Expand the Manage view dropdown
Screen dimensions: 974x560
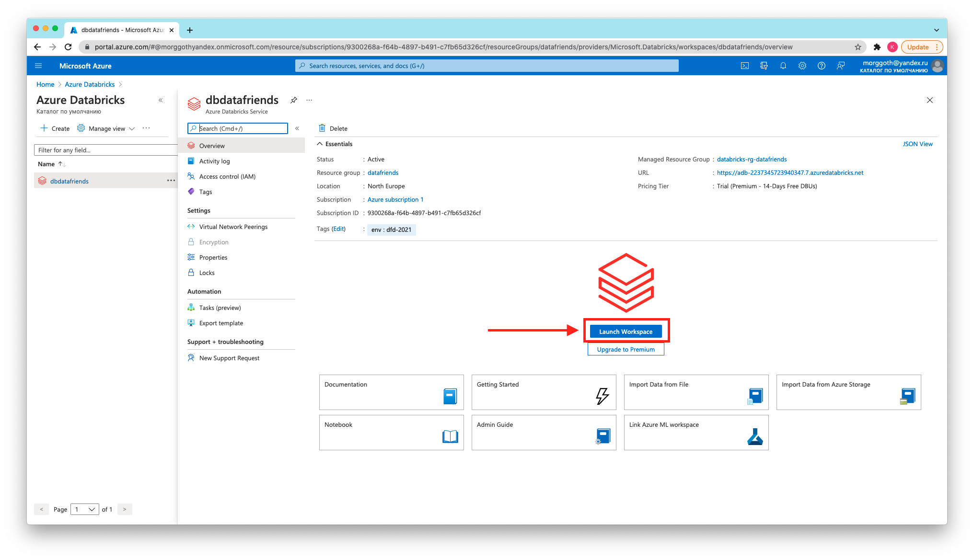(x=106, y=128)
